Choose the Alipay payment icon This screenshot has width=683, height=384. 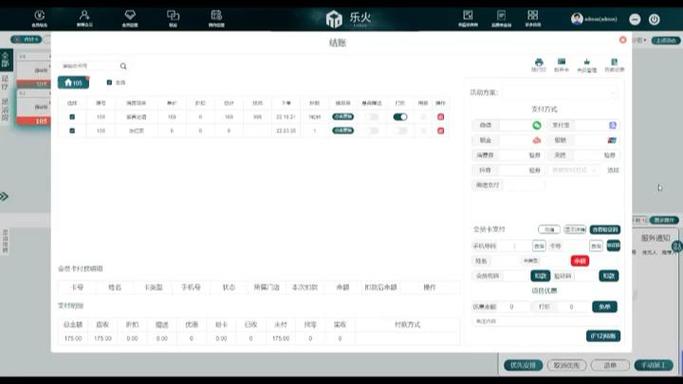coord(612,125)
